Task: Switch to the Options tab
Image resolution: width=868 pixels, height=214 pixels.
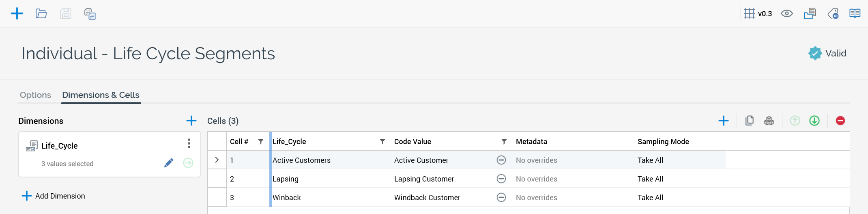Action: [x=35, y=95]
